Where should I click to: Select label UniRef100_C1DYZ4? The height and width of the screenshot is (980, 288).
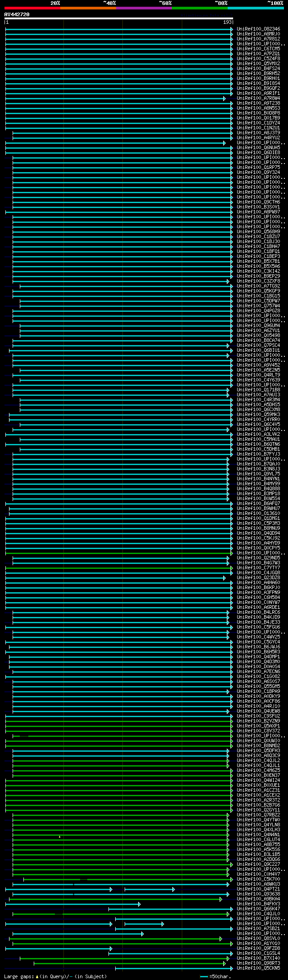click(x=258, y=123)
